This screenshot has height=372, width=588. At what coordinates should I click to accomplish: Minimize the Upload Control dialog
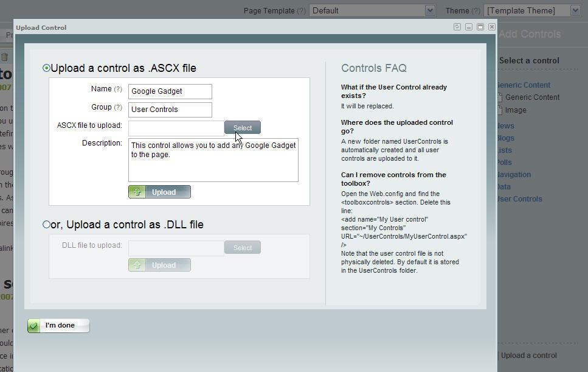pyautogui.click(x=469, y=27)
